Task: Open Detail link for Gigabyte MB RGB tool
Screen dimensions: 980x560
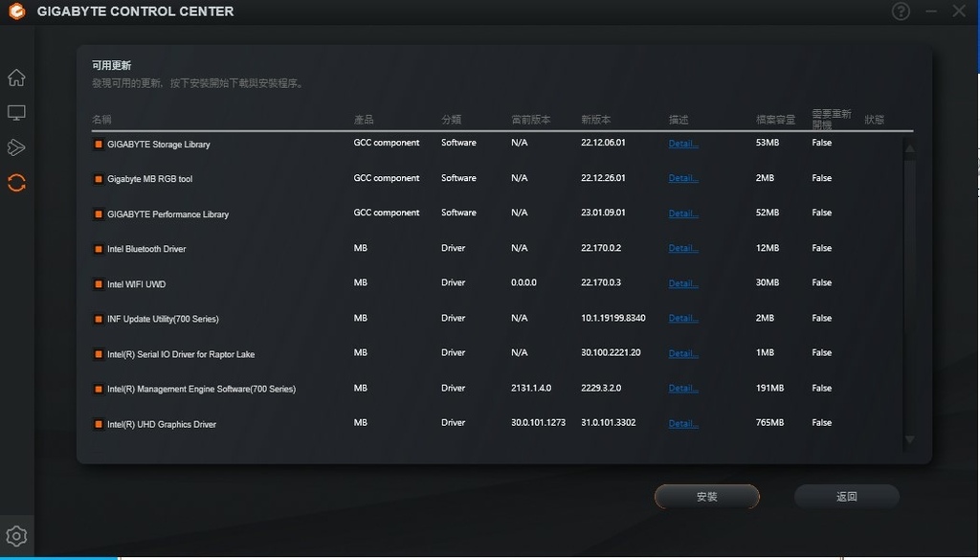Action: point(683,178)
